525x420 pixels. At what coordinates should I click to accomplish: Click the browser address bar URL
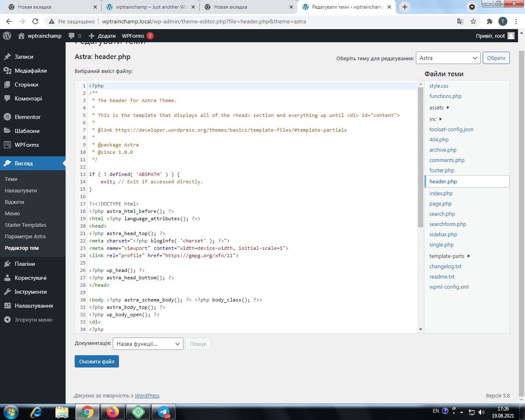point(204,21)
